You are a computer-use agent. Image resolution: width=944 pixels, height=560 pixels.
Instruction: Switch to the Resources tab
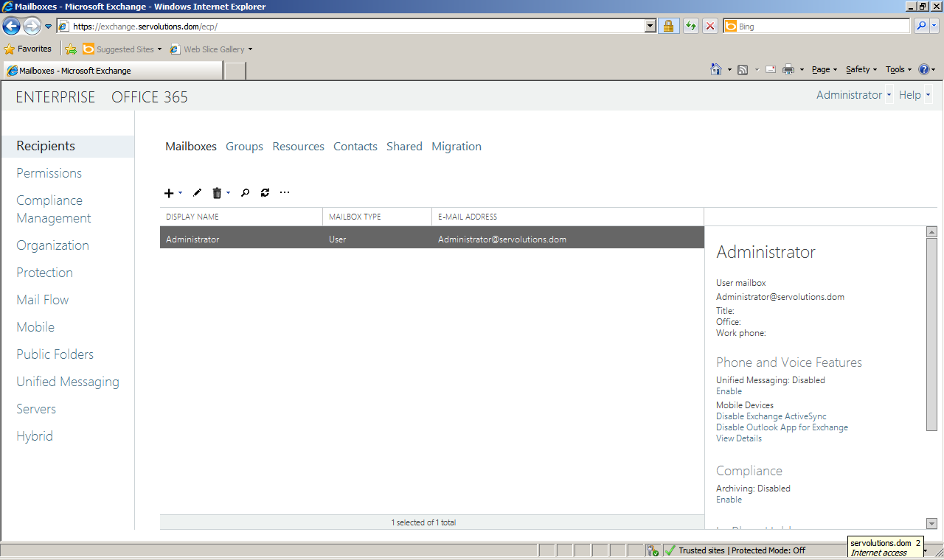pos(298,147)
